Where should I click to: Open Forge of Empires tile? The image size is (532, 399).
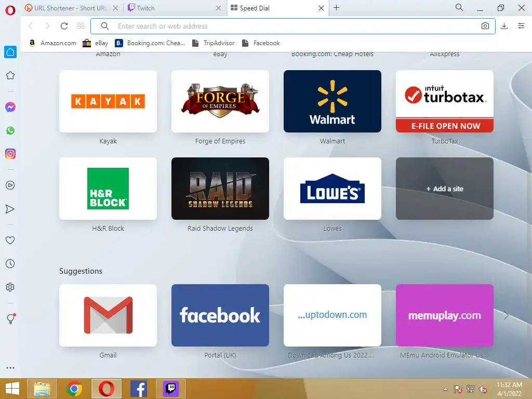220,101
